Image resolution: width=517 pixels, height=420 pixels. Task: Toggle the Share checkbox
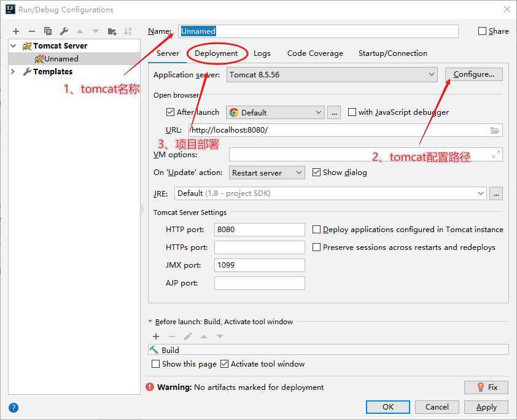click(x=482, y=31)
